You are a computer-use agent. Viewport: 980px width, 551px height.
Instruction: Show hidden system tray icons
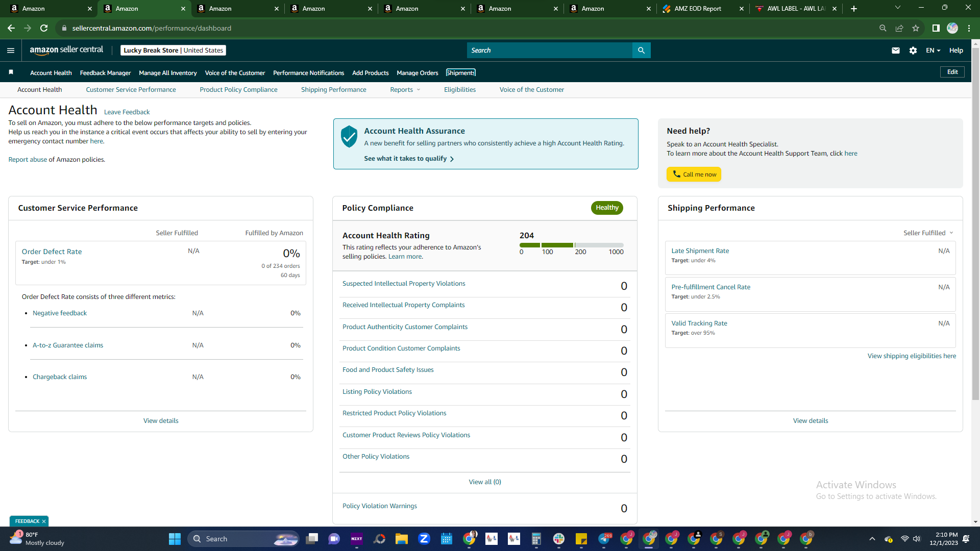tap(872, 539)
